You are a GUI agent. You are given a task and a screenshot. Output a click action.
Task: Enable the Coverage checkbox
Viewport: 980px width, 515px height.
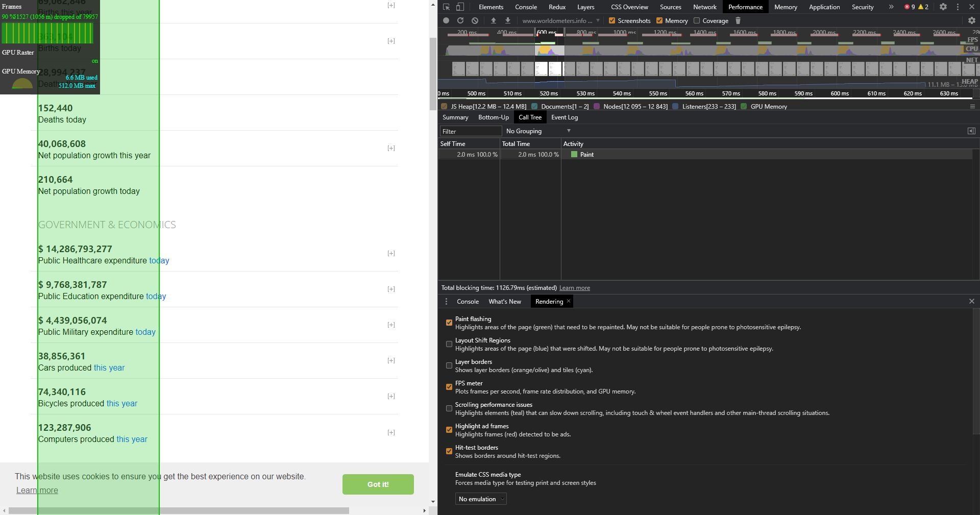697,21
